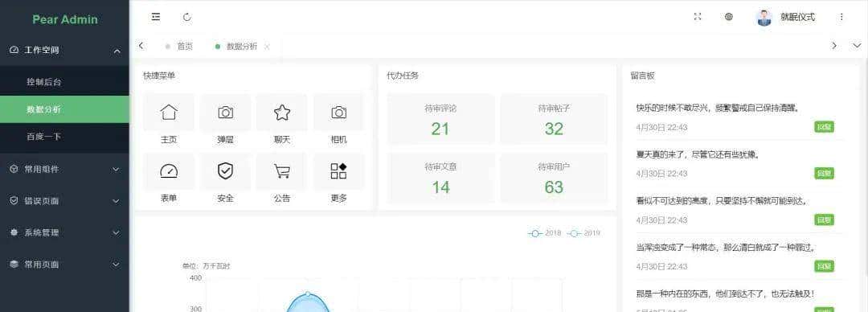The image size is (868, 312).
Task: Open the 公告 cart shortcut icon
Action: point(282,171)
